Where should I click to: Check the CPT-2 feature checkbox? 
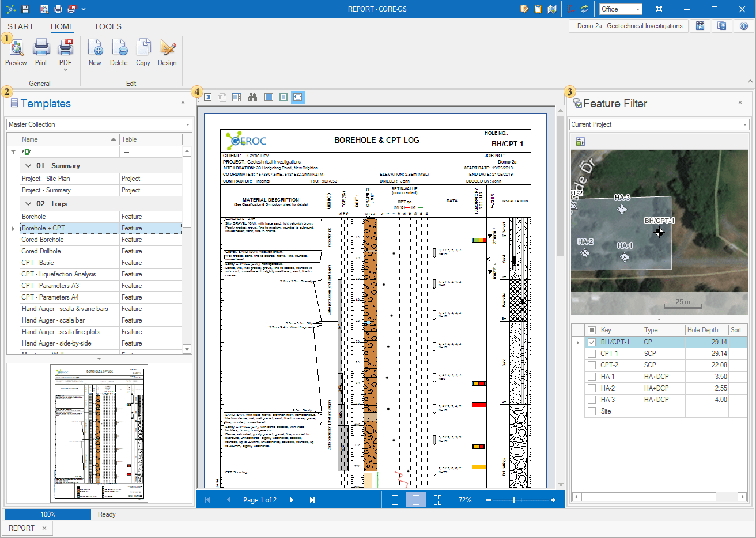592,365
